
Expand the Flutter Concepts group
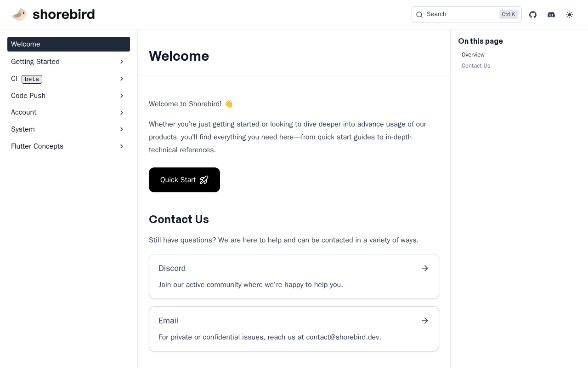(122, 146)
